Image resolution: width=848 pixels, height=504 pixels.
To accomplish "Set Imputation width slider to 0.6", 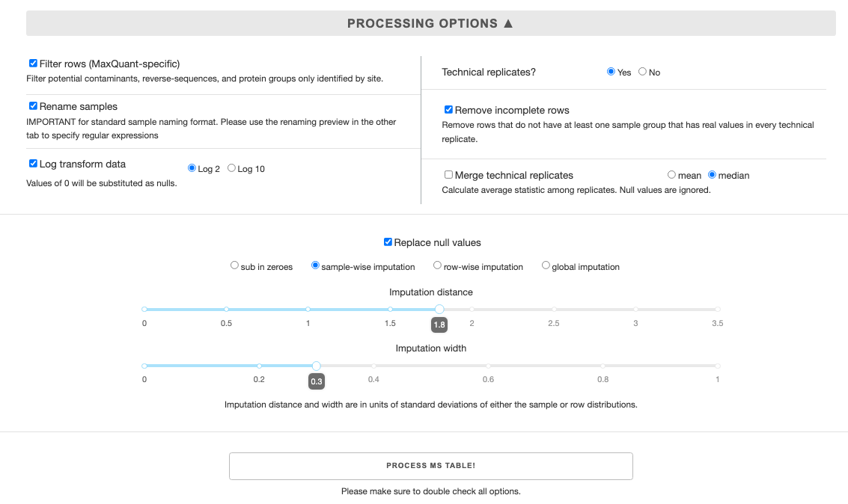I will [x=488, y=366].
